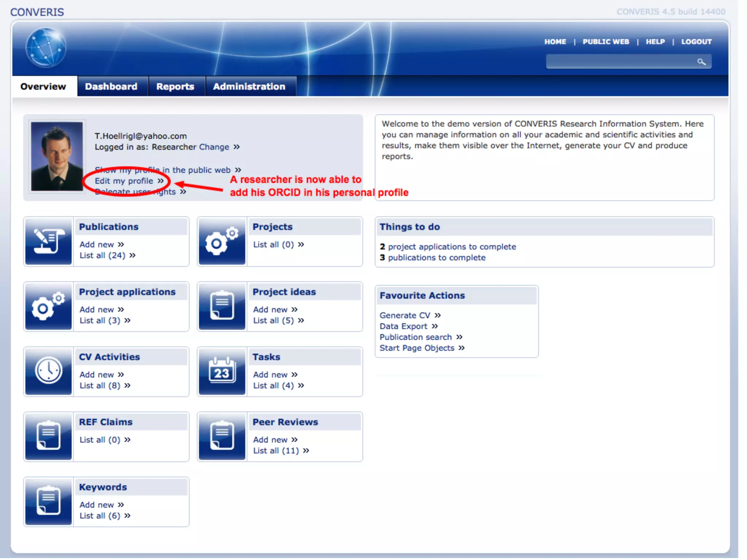Click the Project applications gears icon
Viewport: 747px width, 560px height.
(49, 307)
